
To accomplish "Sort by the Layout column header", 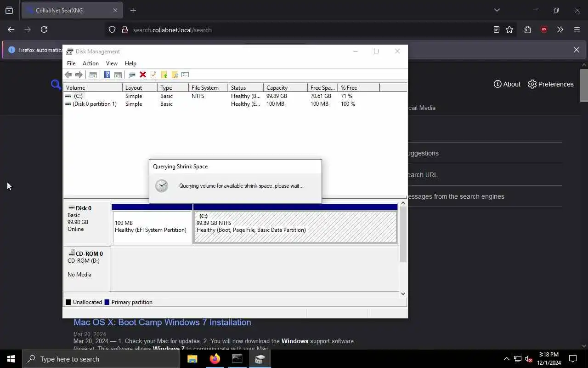I will pos(140,87).
